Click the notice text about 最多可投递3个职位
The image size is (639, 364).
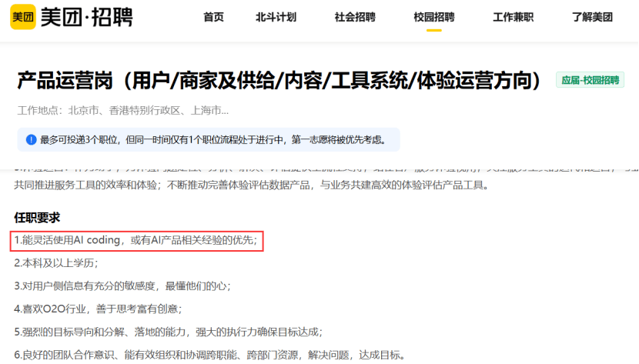click(x=212, y=139)
